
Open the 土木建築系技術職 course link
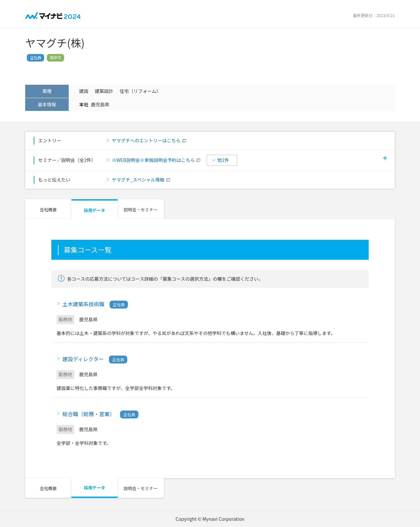tap(83, 304)
